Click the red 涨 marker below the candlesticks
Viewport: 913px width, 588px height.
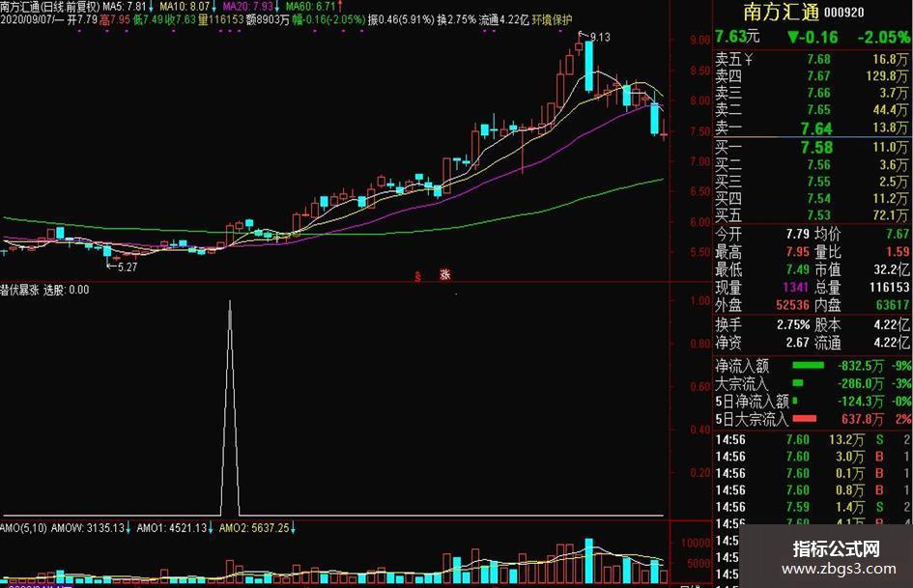445,274
